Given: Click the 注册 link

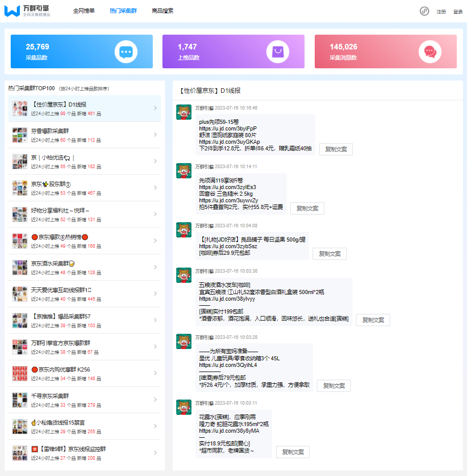Looking at the screenshot, I should [442, 11].
